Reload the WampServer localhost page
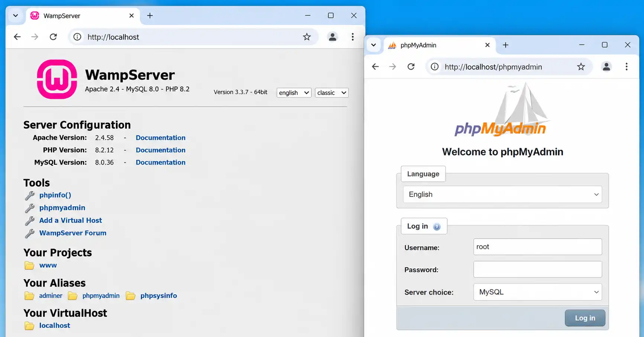This screenshot has width=644, height=337. coord(53,37)
